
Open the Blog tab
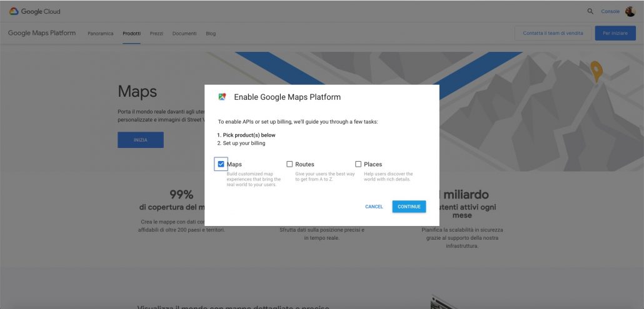tap(211, 34)
